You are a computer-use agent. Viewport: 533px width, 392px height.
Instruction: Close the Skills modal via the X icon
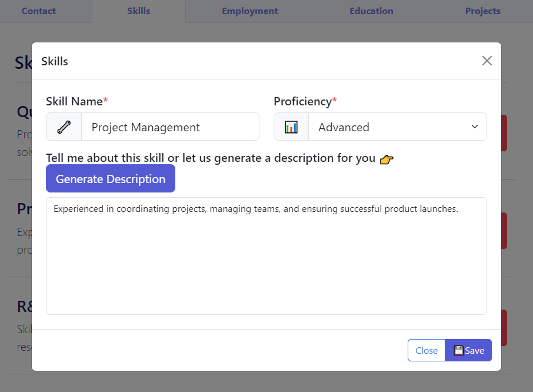pos(487,60)
